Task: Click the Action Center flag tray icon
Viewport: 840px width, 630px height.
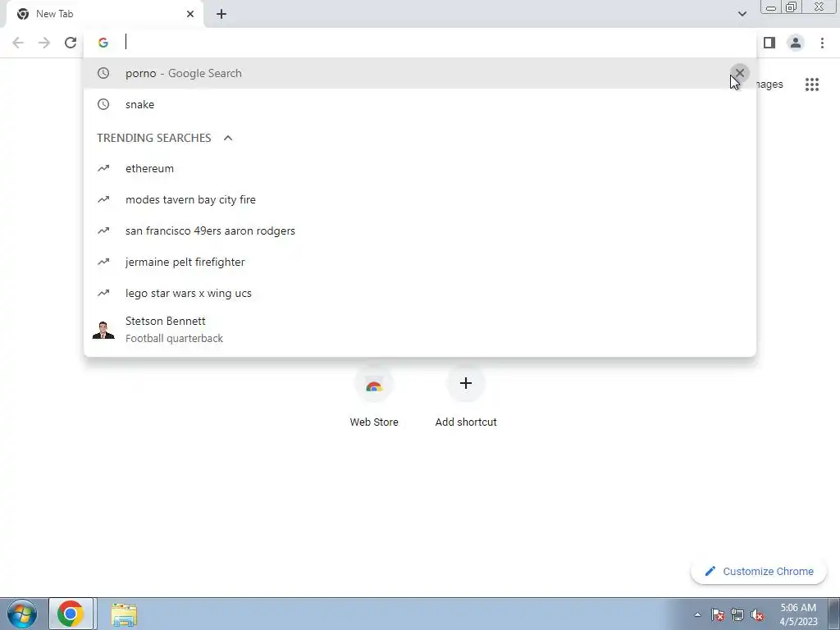Action: pos(718,614)
